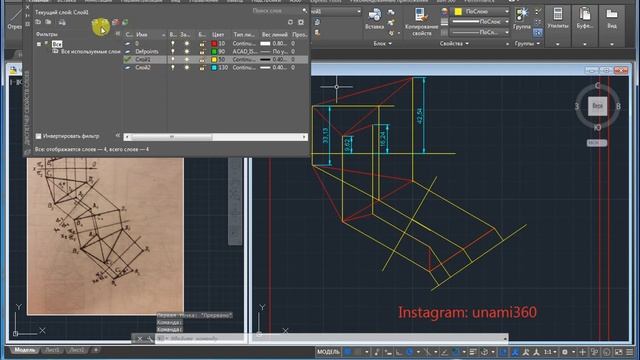Toggle on/off bulb for Слой1
This screenshot has height=360, width=640.
[173, 59]
